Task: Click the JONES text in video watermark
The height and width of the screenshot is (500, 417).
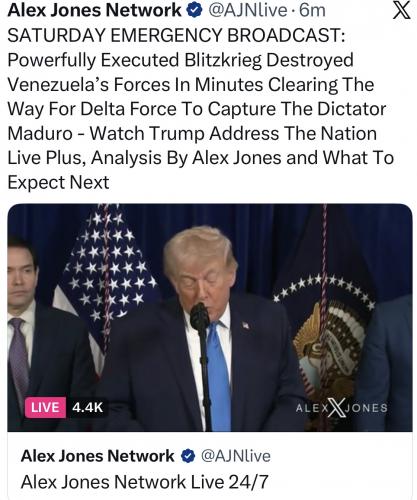Action: (366, 408)
